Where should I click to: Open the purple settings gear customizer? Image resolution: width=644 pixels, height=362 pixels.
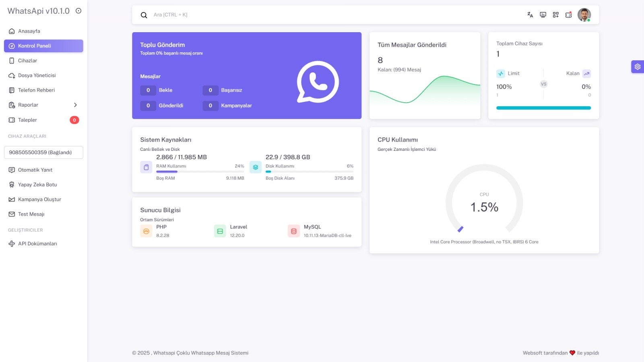638,67
